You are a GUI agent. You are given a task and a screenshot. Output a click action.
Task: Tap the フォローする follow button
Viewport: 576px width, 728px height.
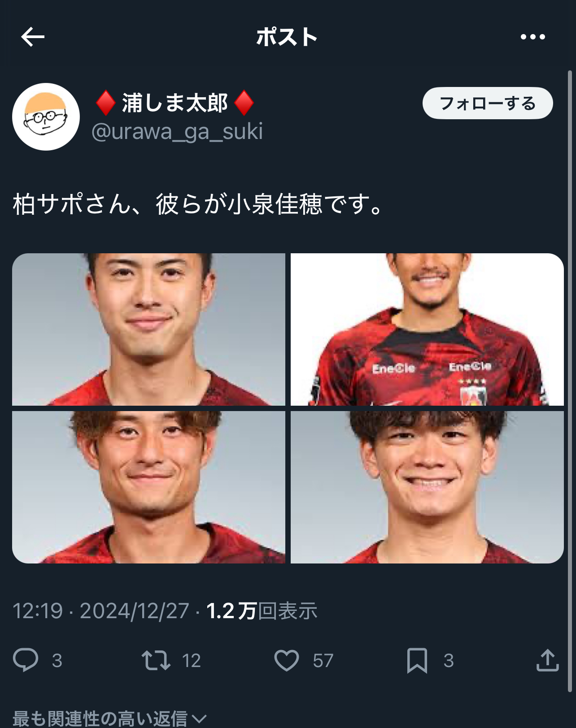(488, 103)
